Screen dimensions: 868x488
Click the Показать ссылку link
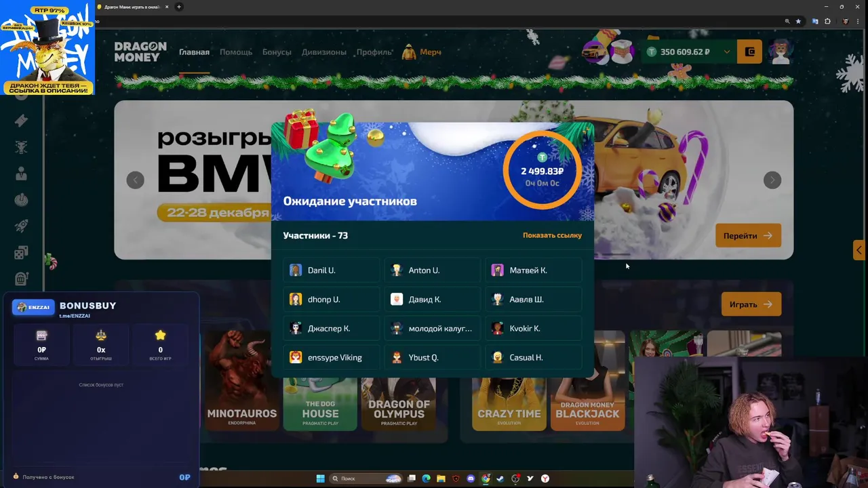[552, 235]
